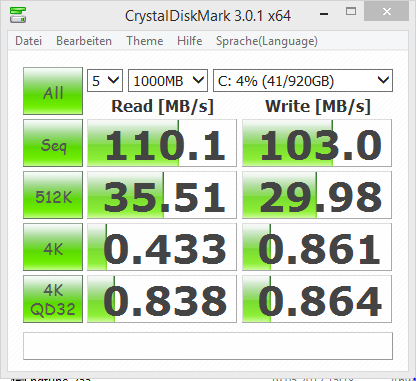Click the 512K write result 29.98

317,195
